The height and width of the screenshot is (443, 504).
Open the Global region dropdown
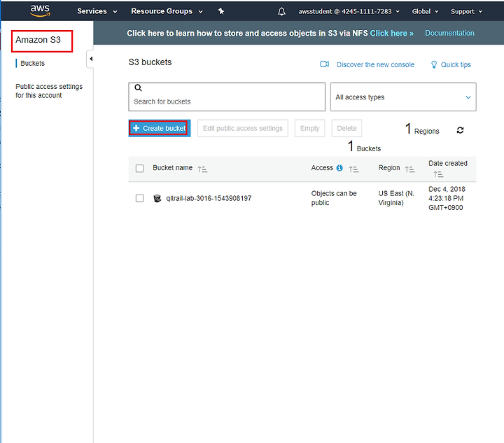(x=425, y=12)
